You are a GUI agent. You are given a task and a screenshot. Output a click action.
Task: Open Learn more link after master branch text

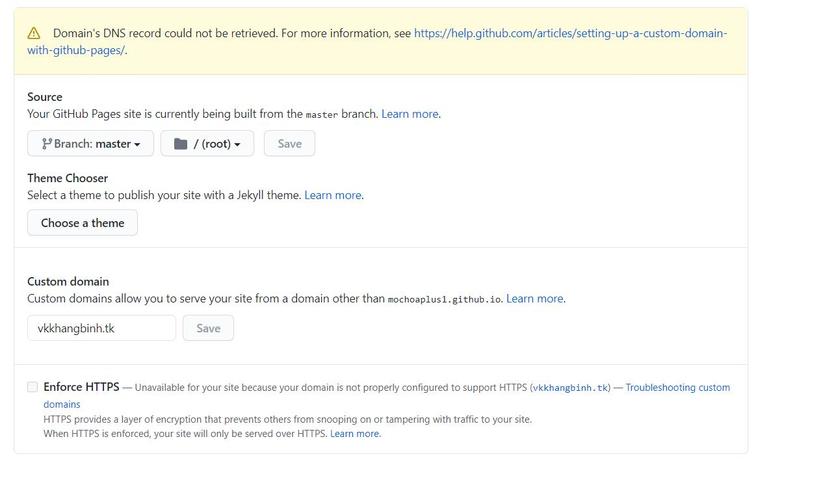(x=410, y=114)
